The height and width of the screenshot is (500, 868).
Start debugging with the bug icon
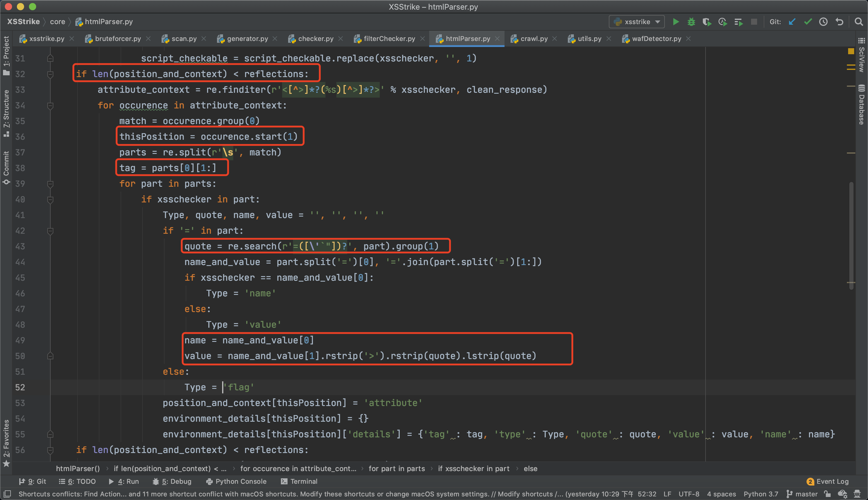691,22
